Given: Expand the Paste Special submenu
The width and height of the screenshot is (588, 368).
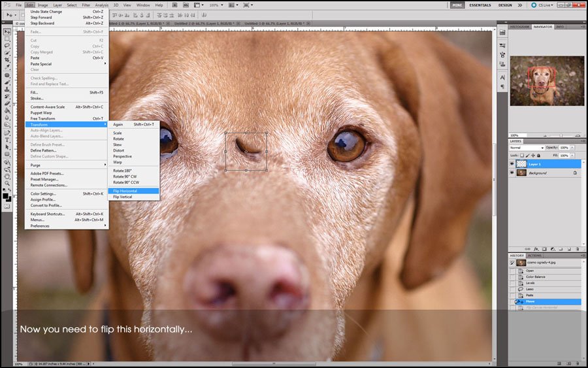Looking at the screenshot, I should point(67,64).
